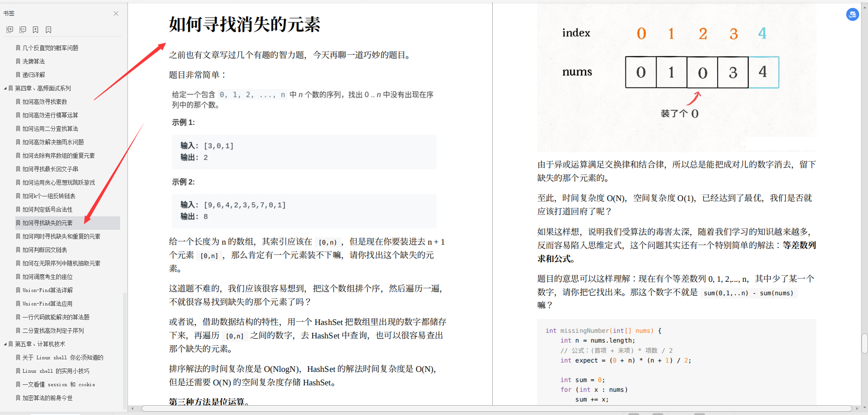
Task: Go to 一行代码就能解决的算法题
Action: [x=56, y=317]
